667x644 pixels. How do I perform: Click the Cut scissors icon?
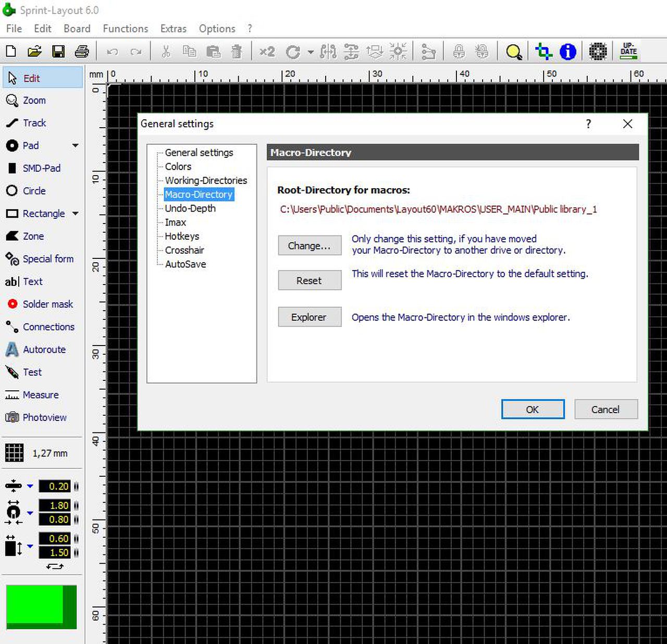tap(166, 52)
